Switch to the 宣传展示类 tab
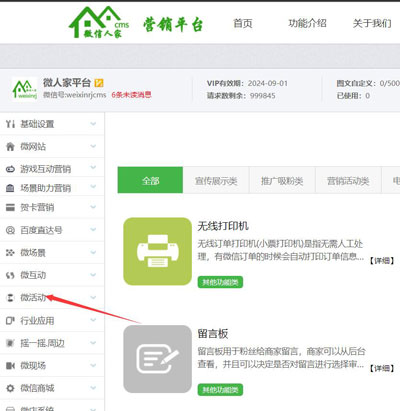Screen dimensions: 400x411 click(216, 181)
